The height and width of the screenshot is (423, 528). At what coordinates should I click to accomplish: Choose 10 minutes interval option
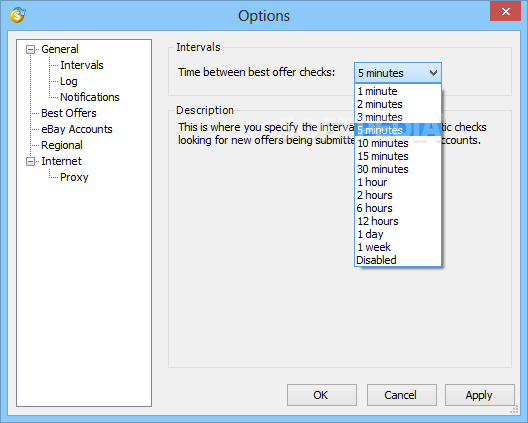coord(398,143)
